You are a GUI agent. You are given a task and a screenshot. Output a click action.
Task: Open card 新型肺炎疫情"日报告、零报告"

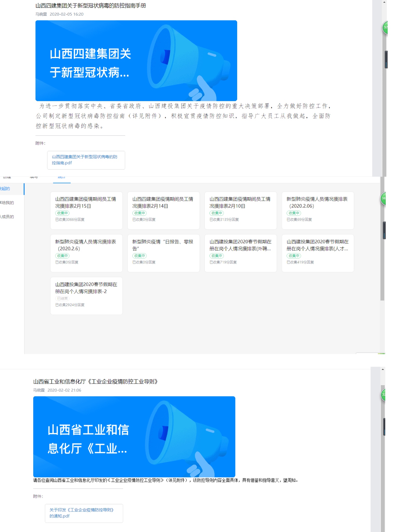[x=163, y=253]
